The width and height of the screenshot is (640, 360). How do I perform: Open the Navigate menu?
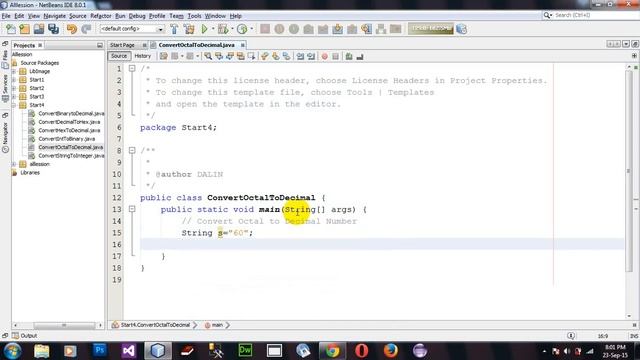pos(54,16)
